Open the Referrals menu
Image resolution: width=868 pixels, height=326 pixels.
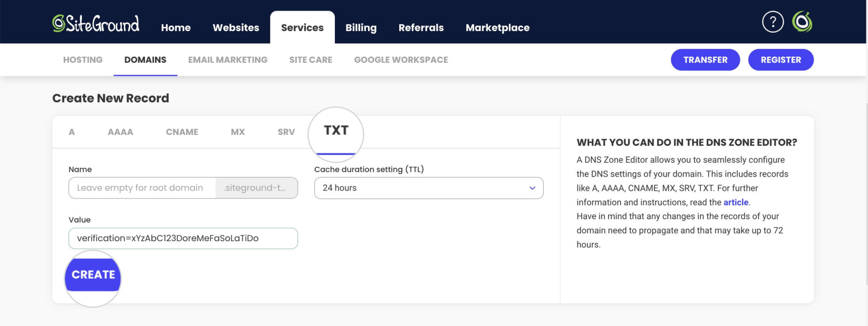(421, 27)
